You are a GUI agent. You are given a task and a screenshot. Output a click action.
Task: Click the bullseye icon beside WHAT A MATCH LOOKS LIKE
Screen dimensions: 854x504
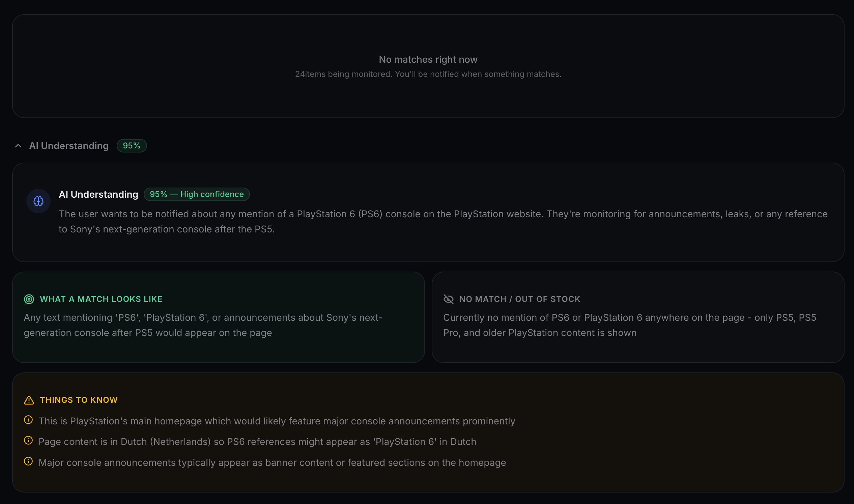(x=29, y=299)
